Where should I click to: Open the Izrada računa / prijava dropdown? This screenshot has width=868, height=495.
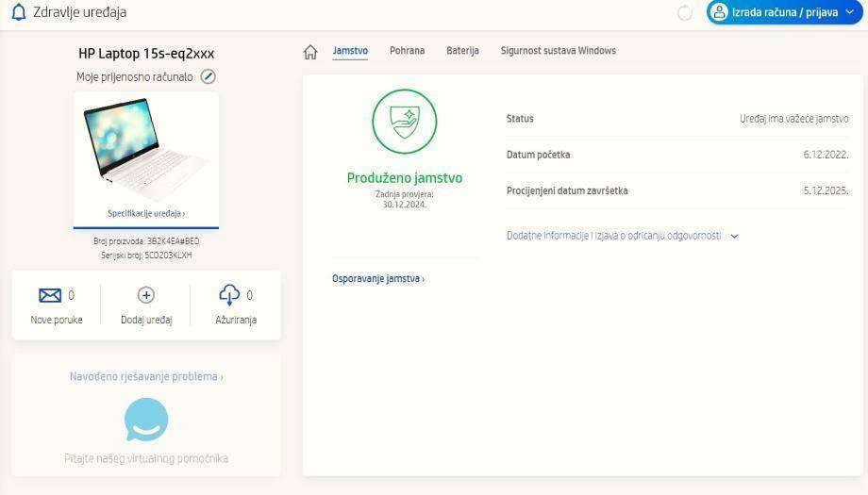click(x=784, y=12)
